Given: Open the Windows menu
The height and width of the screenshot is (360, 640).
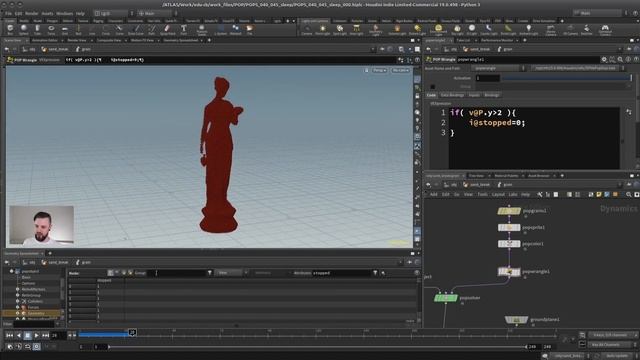Looking at the screenshot, I should pyautogui.click(x=64, y=13).
